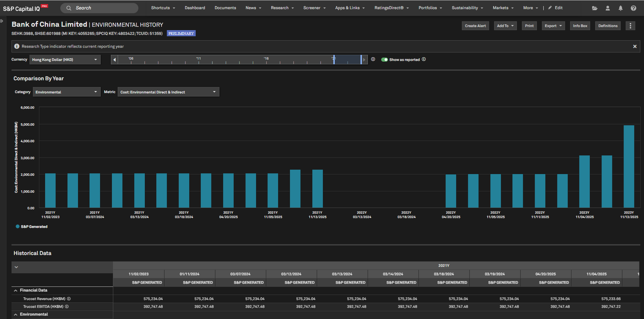Viewport: 644px width, 319px height.
Task: Click info icon next to Trucost Revenue
Action: (x=69, y=299)
